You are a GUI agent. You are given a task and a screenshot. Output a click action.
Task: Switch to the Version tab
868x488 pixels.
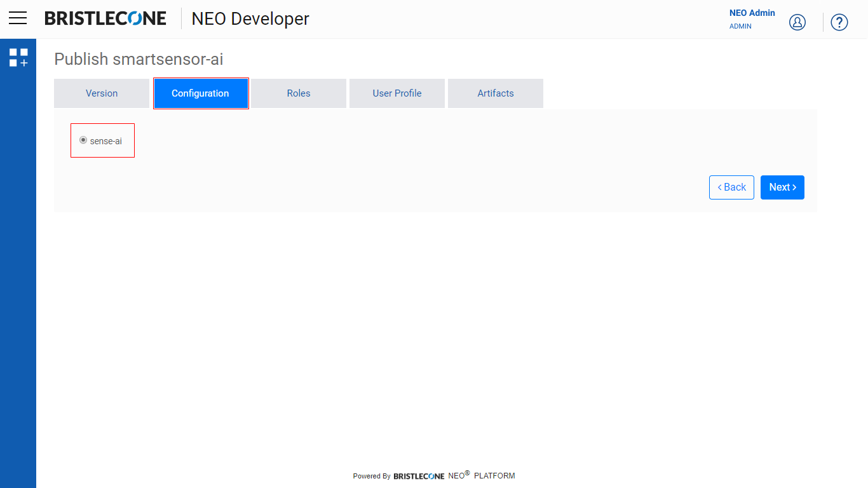tap(102, 93)
